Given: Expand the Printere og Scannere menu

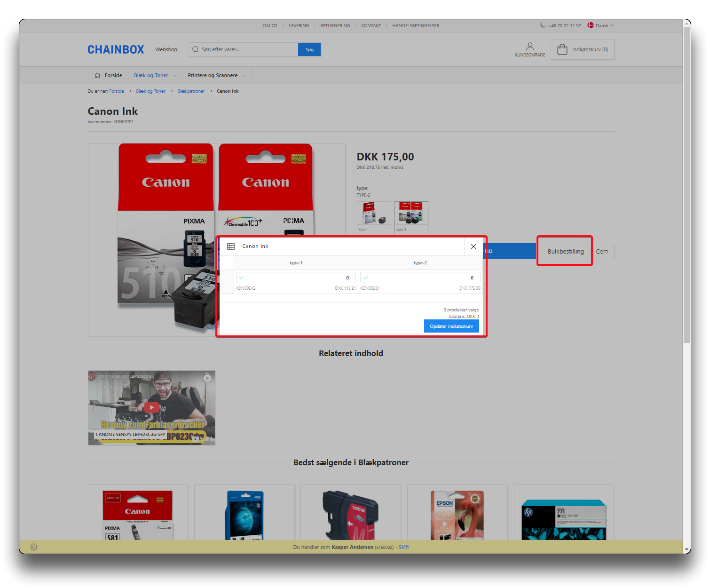Looking at the screenshot, I should (x=216, y=75).
